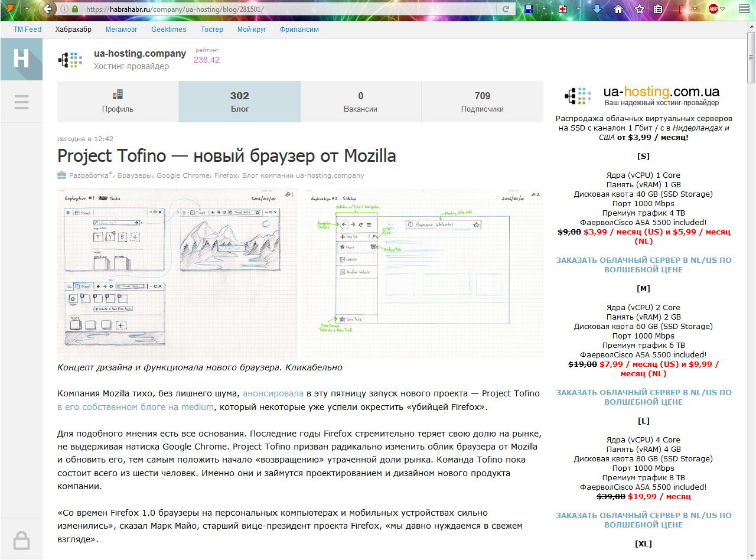Image resolution: width=756 pixels, height=560 pixels.
Task: Show site information via the circled i icon
Action: pos(64,9)
